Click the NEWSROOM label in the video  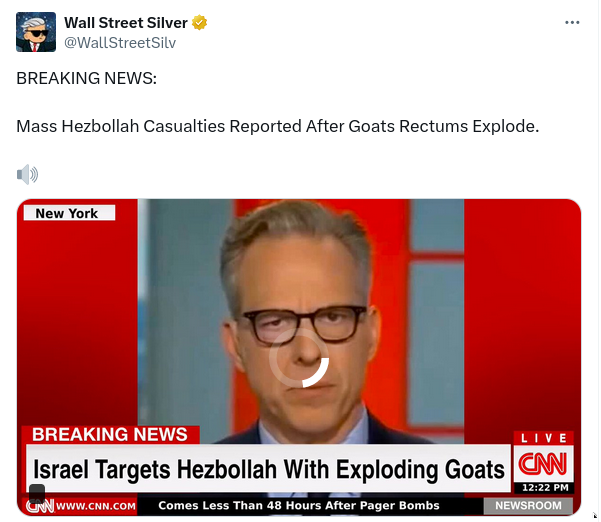tap(528, 506)
